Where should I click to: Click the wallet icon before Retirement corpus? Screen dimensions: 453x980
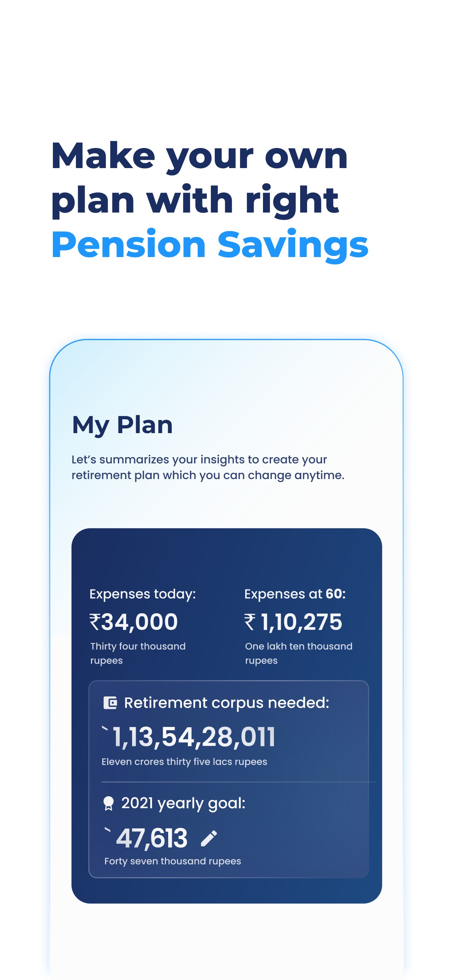(x=110, y=703)
